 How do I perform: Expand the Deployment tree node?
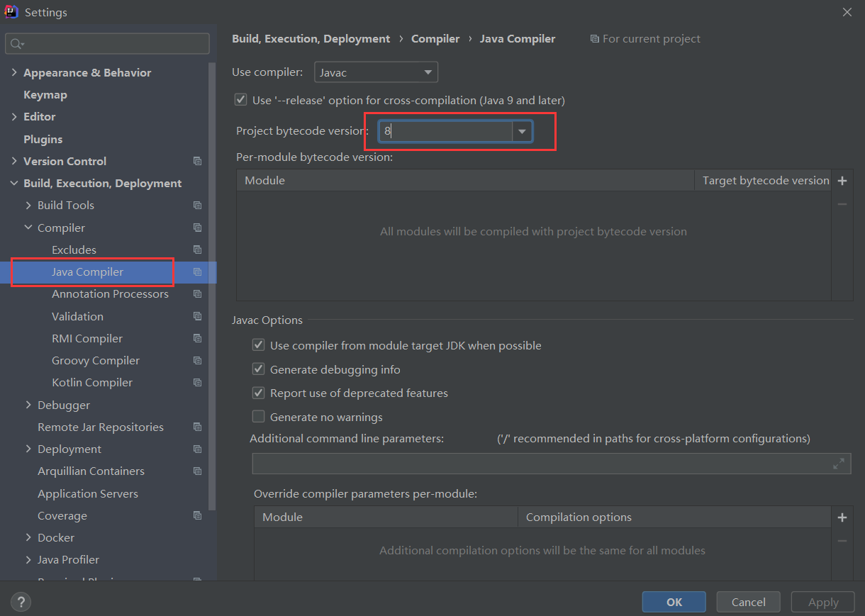(x=28, y=449)
